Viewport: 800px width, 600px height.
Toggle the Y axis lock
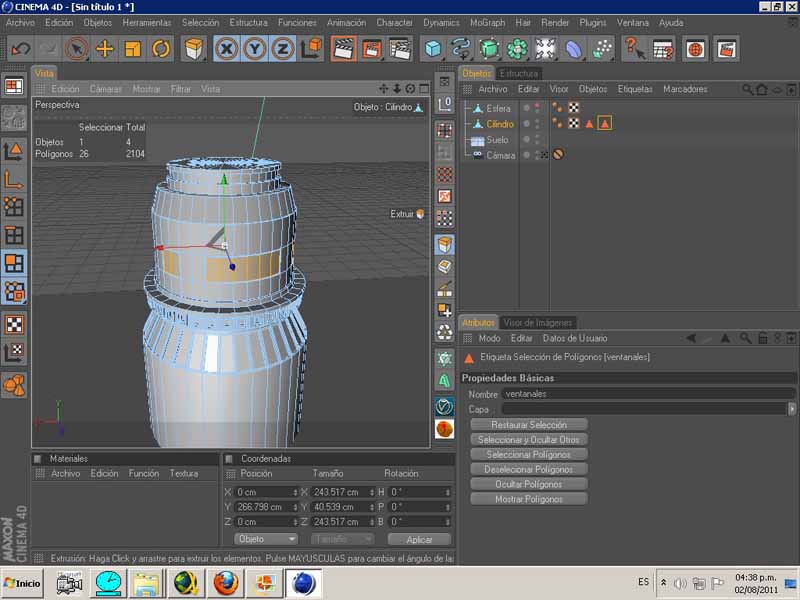click(254, 49)
